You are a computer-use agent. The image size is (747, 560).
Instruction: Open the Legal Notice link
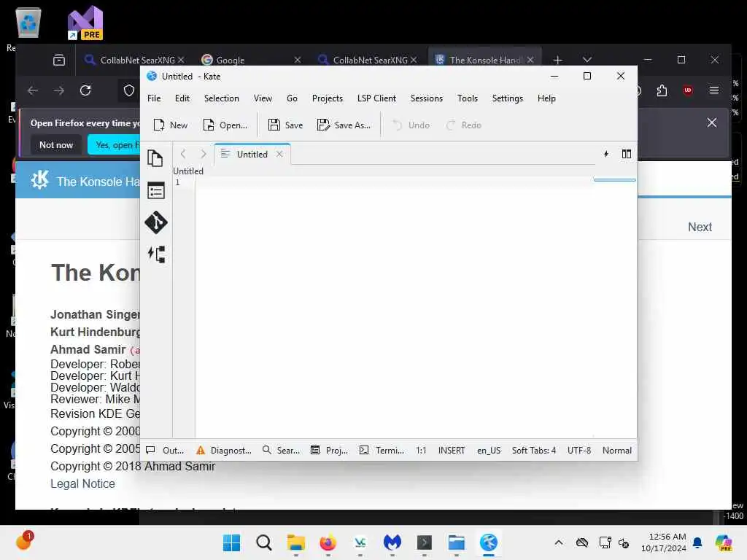pyautogui.click(x=82, y=484)
